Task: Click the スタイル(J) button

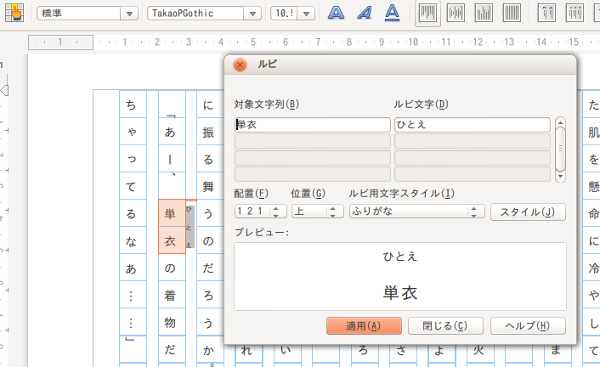Action: pos(528,212)
